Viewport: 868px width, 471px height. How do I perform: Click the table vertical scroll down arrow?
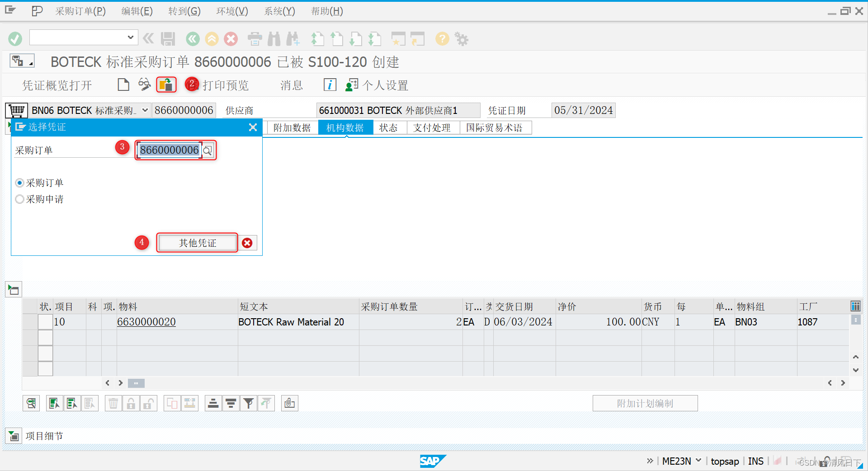pos(856,370)
